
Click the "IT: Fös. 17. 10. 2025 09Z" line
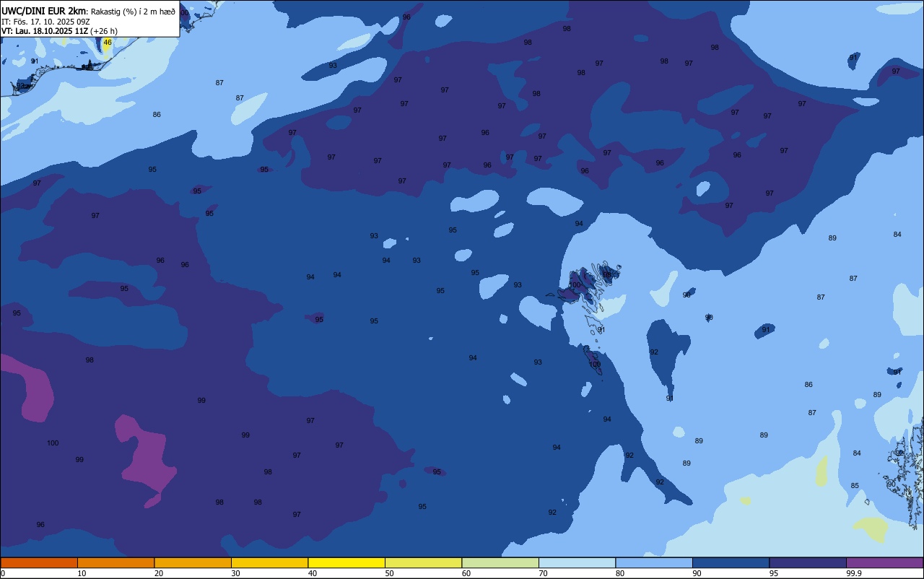coord(45,21)
